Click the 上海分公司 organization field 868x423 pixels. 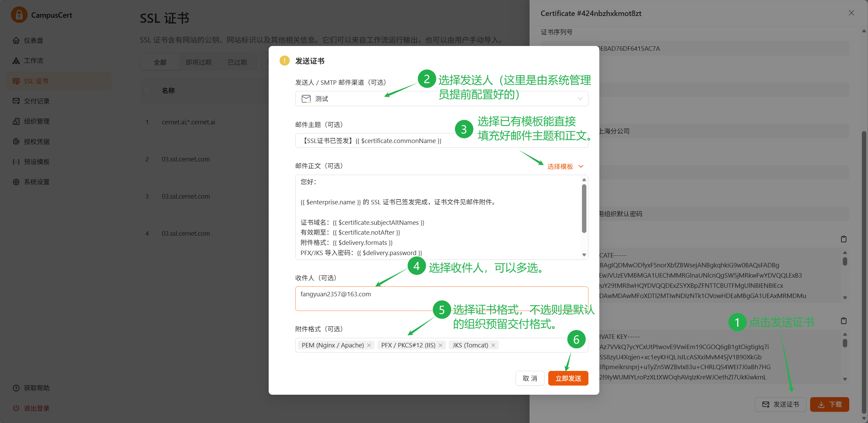click(695, 131)
